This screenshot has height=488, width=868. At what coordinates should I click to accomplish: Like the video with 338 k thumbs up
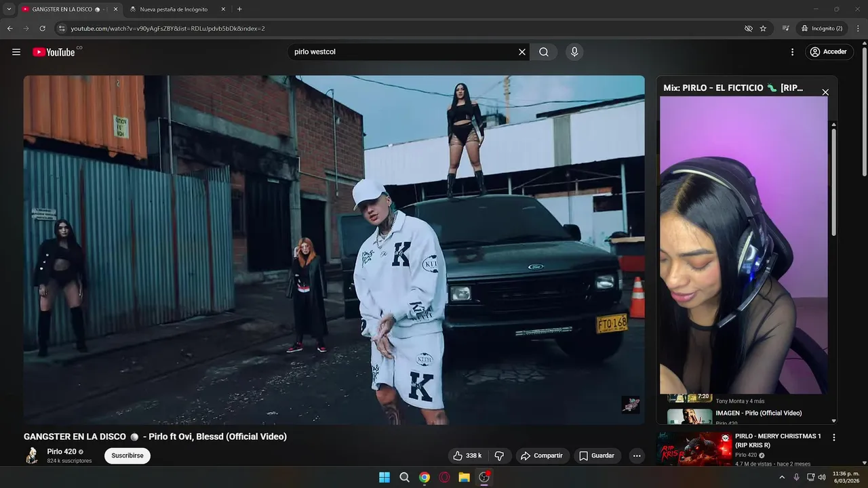click(467, 455)
